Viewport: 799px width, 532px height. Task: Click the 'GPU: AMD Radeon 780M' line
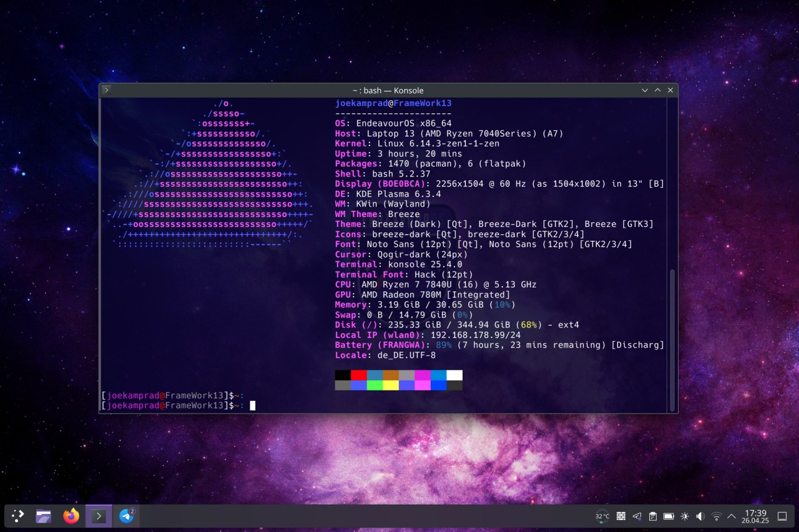(423, 294)
